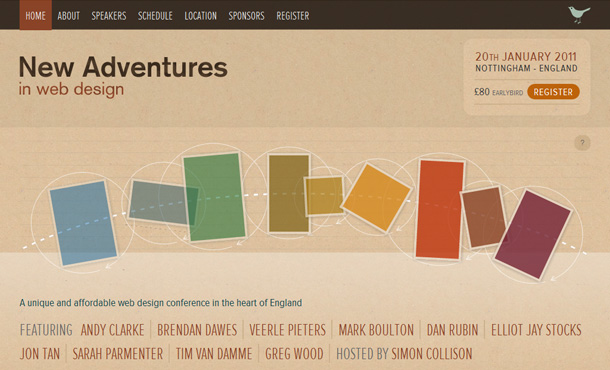Image resolution: width=610 pixels, height=370 pixels.
Task: Open speaker Andy Clarke
Action: (112, 330)
